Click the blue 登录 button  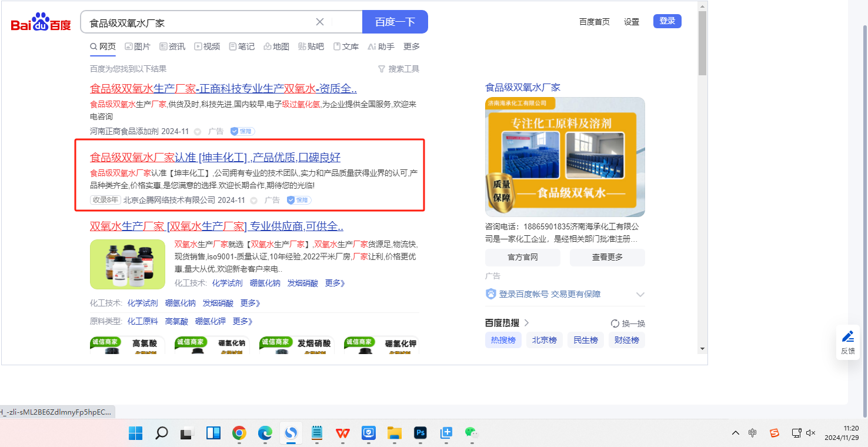667,21
